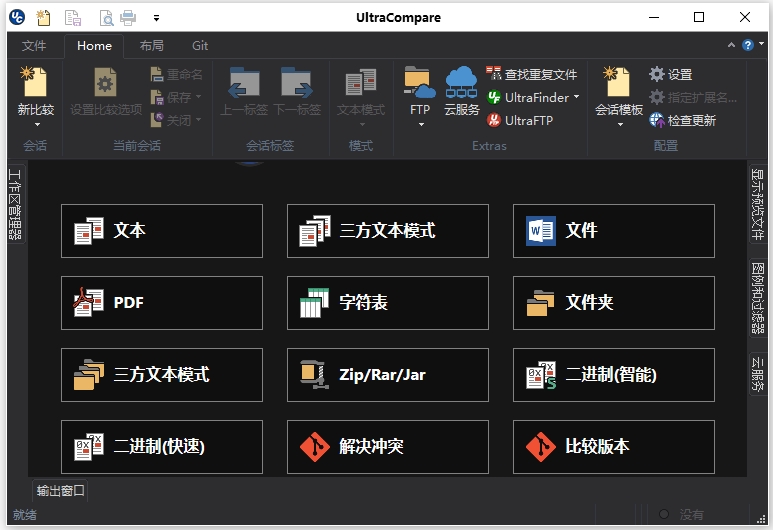Open the 输出窗口 bottom tab
The width and height of the screenshot is (773, 530).
60,491
